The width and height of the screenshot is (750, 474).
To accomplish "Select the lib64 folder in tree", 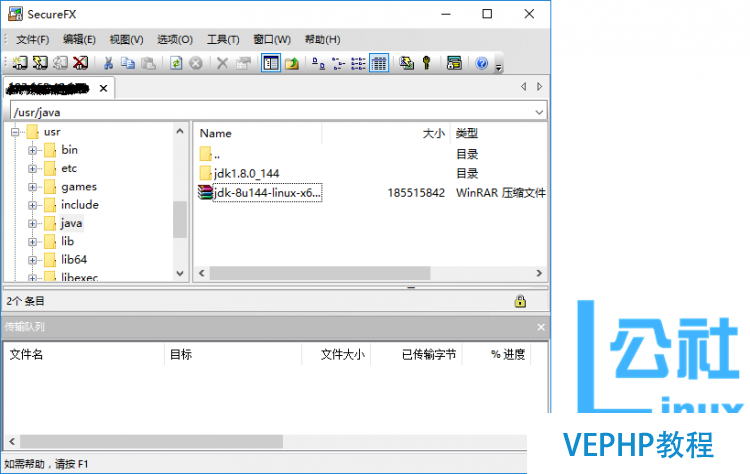I will pyautogui.click(x=74, y=260).
